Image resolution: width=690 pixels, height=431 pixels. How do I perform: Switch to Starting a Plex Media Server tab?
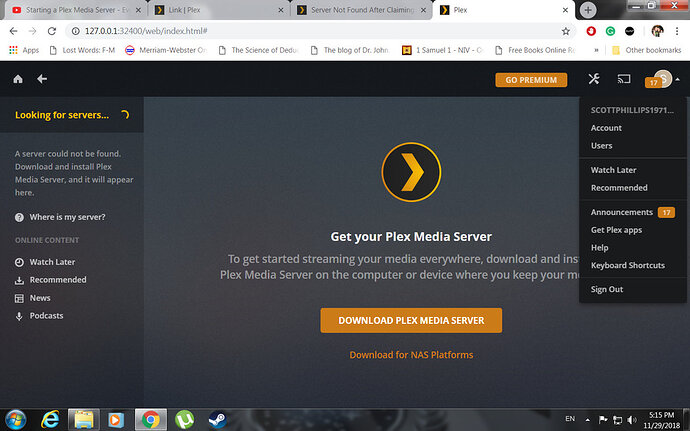[77, 10]
